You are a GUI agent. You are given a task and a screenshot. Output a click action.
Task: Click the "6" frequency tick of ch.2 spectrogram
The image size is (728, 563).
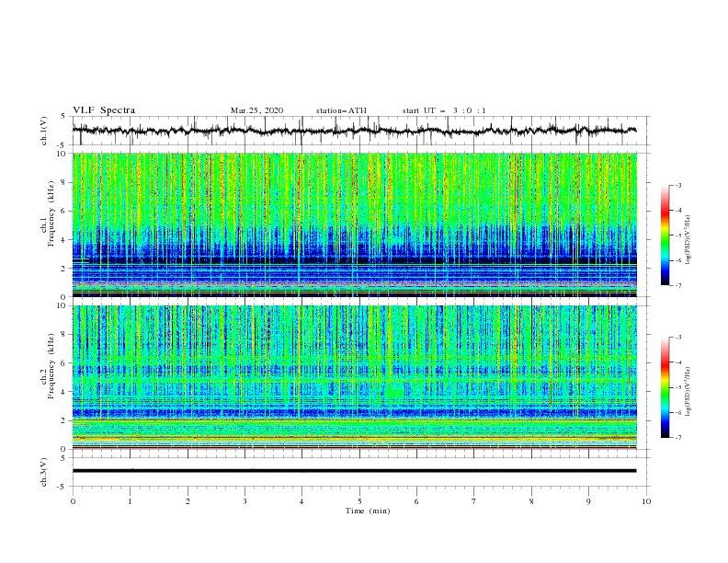(x=64, y=362)
